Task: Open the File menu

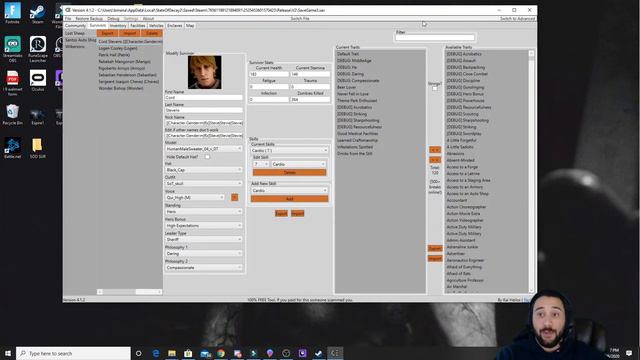Action: coord(68,19)
